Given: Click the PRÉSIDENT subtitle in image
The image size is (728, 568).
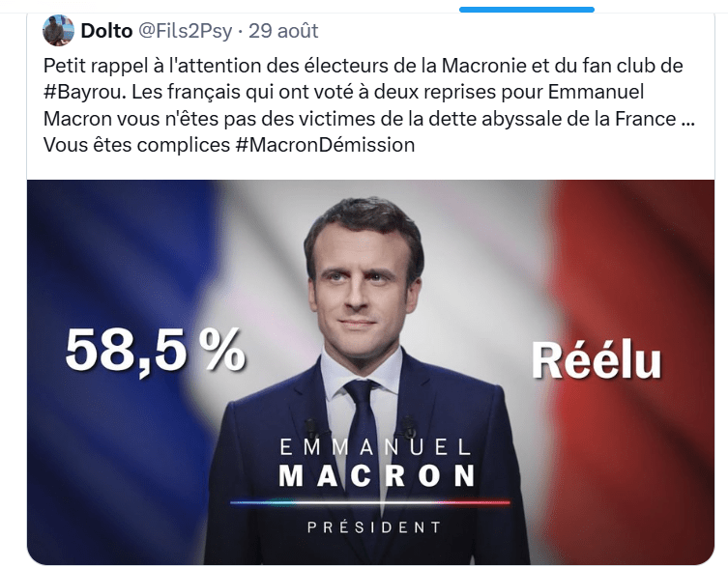Looking at the screenshot, I should (374, 527).
